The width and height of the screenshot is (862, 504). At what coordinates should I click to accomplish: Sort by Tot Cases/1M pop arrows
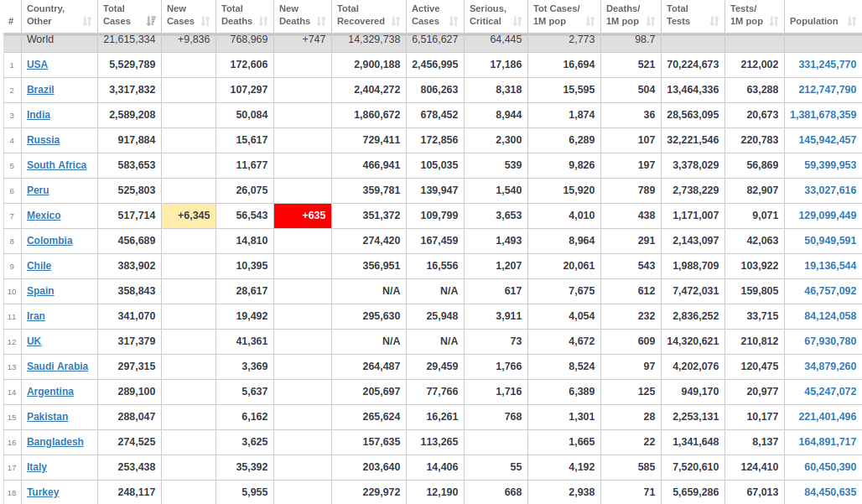[x=590, y=22]
